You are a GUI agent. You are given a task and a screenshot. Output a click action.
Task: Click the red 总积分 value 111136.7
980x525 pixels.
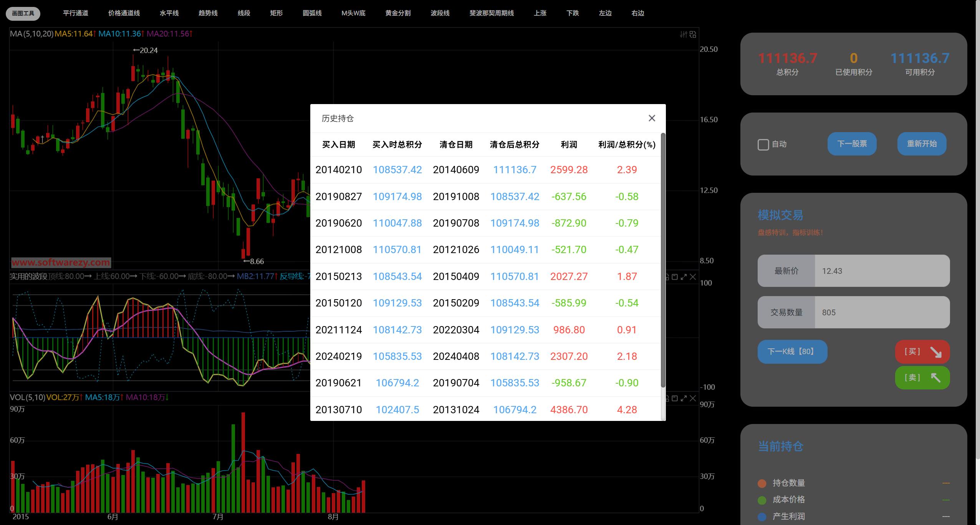click(x=788, y=58)
